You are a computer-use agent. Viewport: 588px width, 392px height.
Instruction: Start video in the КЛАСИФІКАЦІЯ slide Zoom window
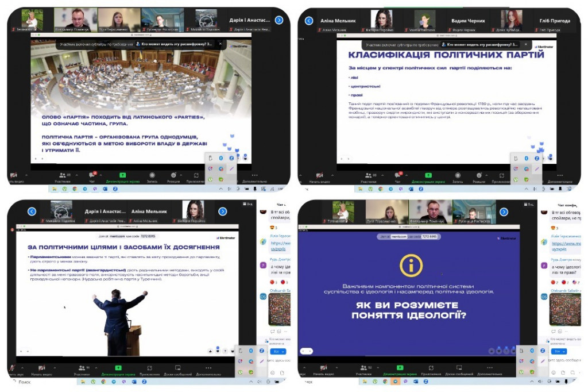319,177
